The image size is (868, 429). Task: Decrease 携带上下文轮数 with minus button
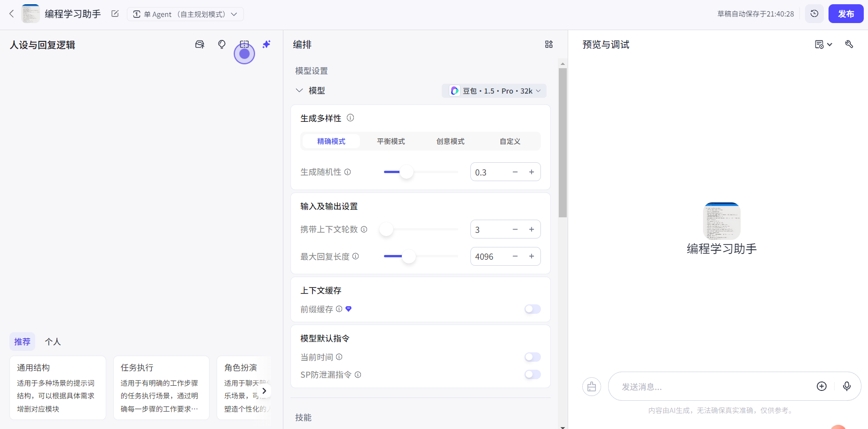515,230
